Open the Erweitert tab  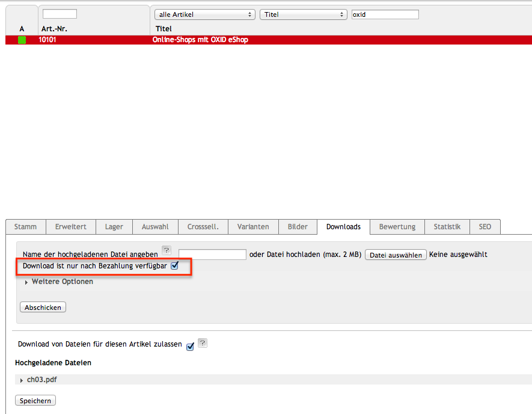71,227
